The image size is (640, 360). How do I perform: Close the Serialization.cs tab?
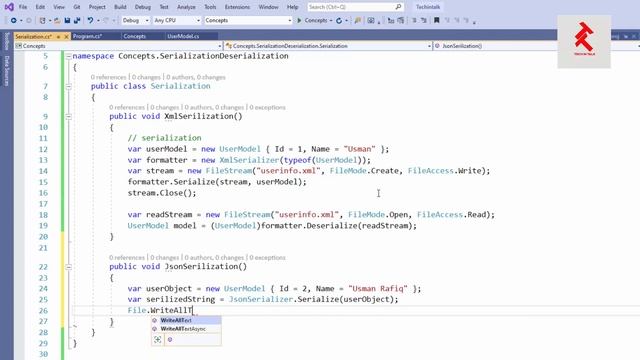click(67, 37)
